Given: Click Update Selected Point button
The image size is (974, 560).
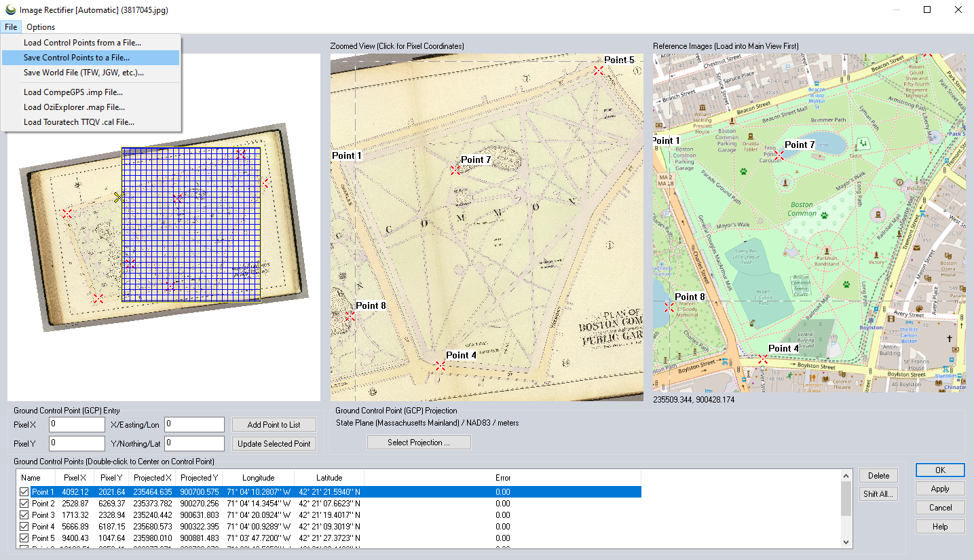Looking at the screenshot, I should (x=274, y=444).
